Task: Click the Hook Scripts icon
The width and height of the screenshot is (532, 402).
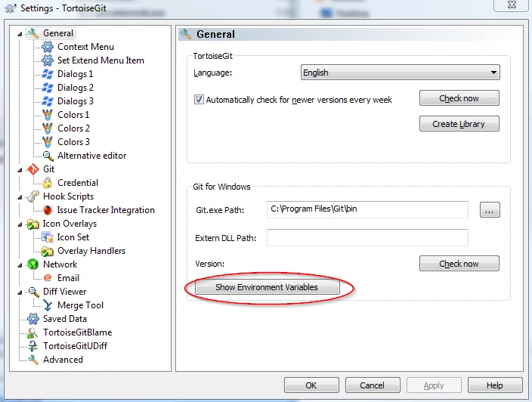Action: (33, 196)
